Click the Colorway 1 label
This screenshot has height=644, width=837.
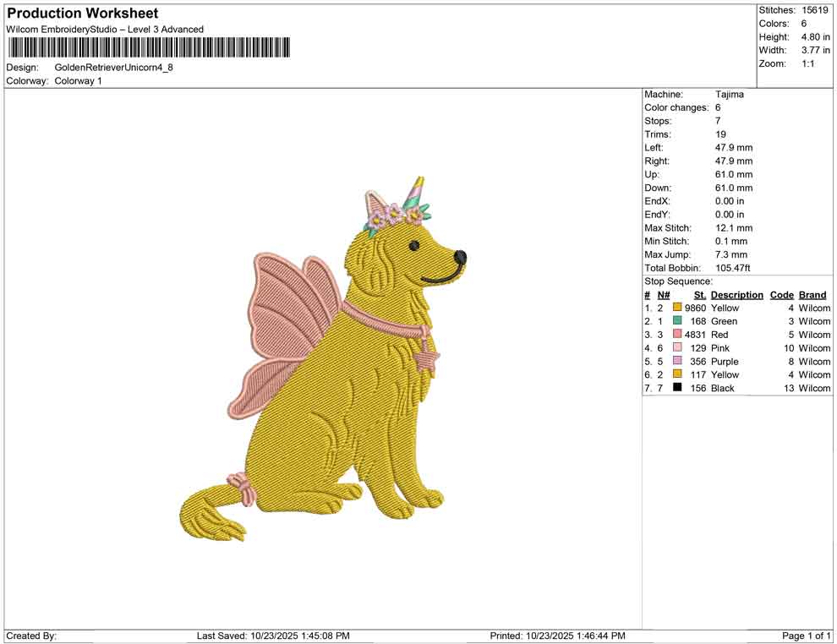click(78, 81)
